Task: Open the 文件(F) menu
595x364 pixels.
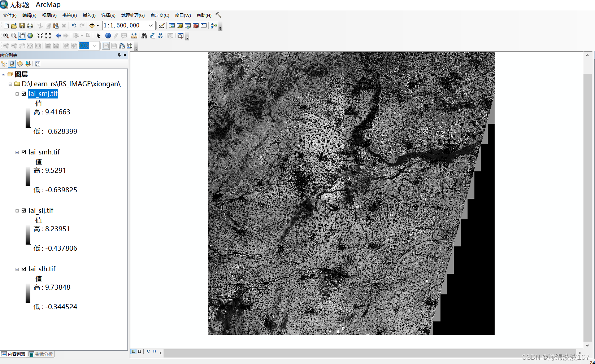Action: point(10,16)
